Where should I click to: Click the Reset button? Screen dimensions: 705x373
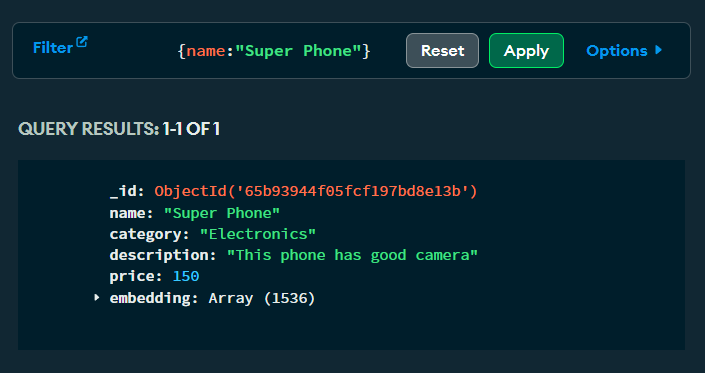coord(442,51)
